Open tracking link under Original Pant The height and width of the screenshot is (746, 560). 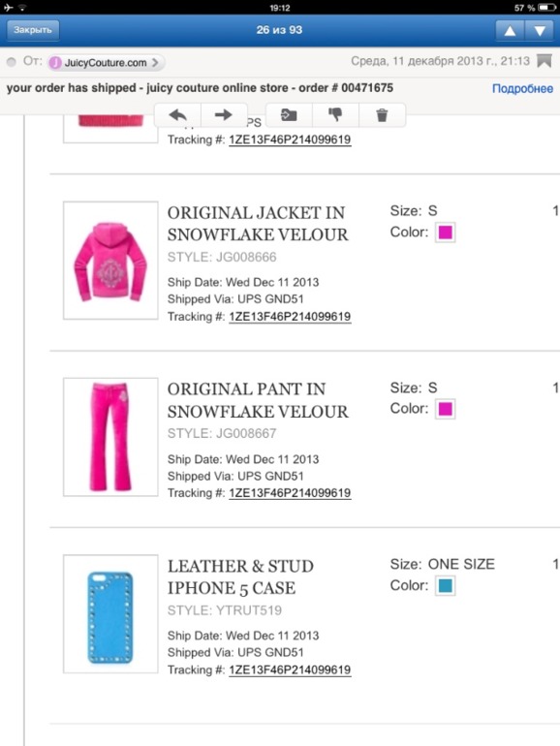[290, 493]
